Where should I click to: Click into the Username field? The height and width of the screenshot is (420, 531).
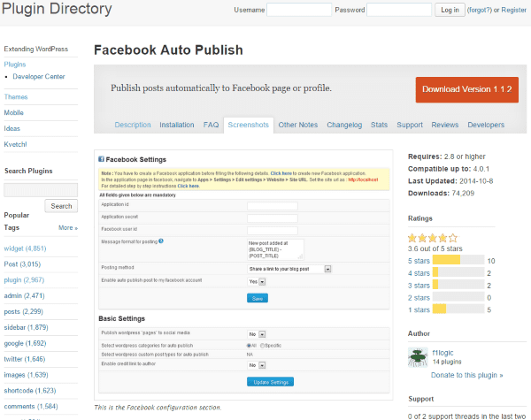pyautogui.click(x=299, y=10)
